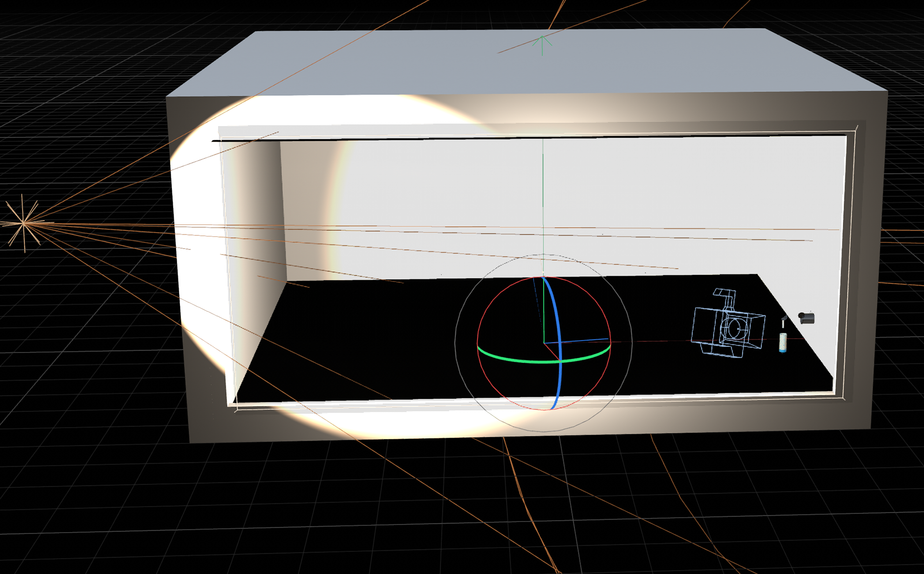Grab the green rotation ring of gizmo
924x574 pixels.
click(x=510, y=359)
